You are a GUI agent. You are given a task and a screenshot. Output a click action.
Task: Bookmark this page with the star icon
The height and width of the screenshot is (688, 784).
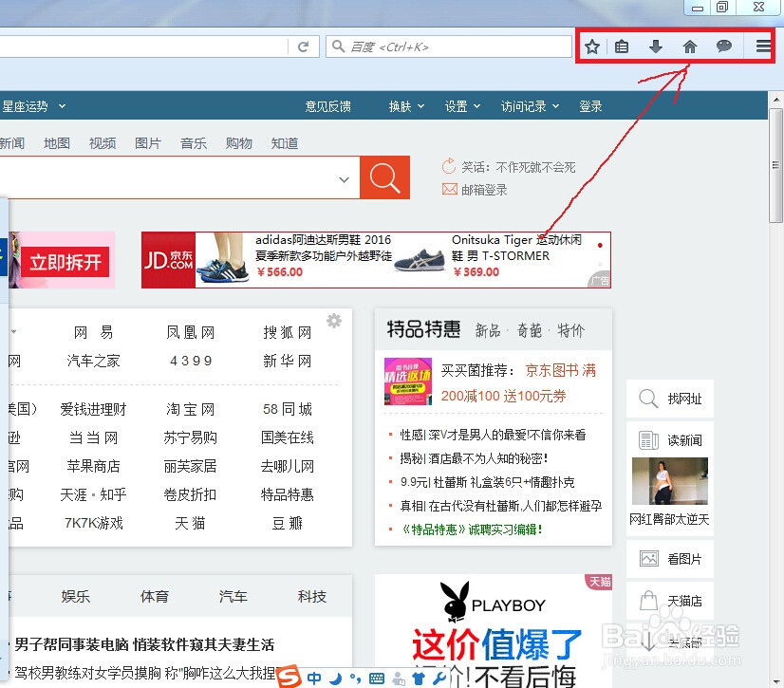(x=592, y=47)
